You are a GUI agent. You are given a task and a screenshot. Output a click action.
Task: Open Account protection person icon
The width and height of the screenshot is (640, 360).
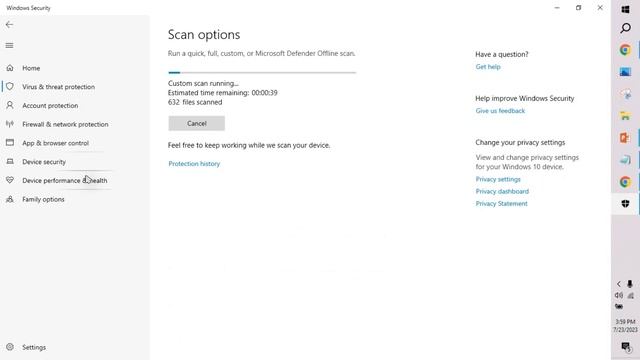10,105
